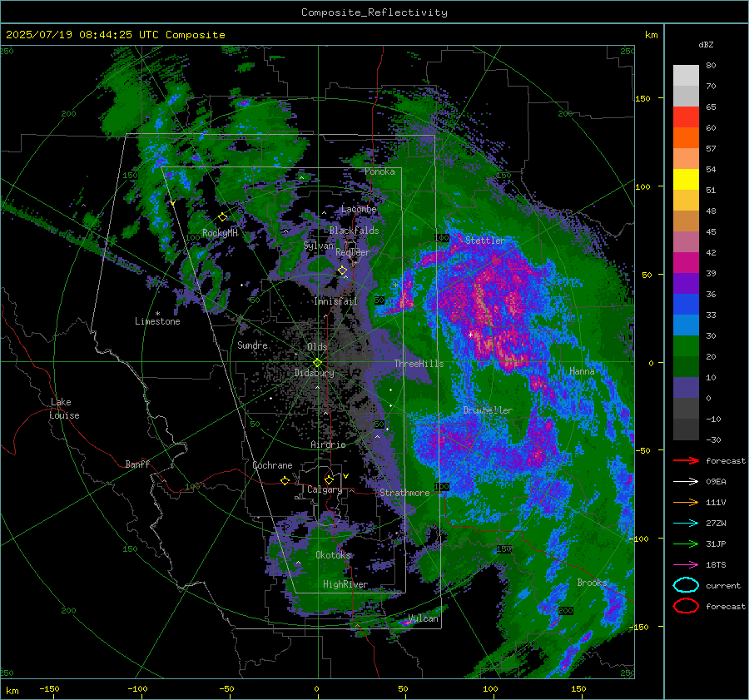
Task: Pick the bright green 30 dBZ swatch
Action: pos(686,346)
